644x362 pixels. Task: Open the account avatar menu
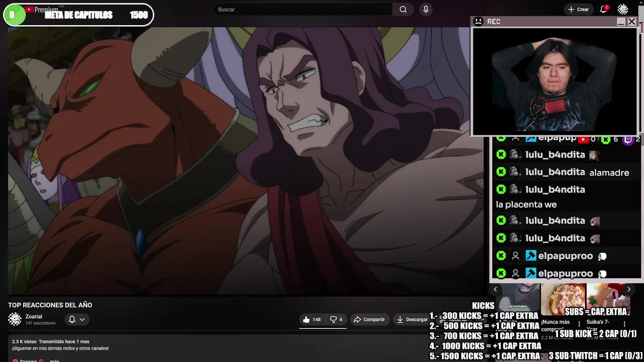click(623, 10)
